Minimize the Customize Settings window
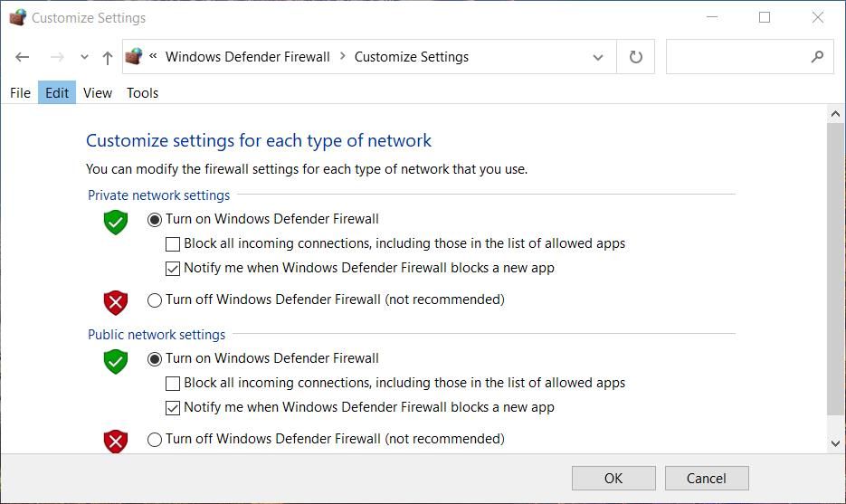The height and width of the screenshot is (504, 846). [x=712, y=17]
